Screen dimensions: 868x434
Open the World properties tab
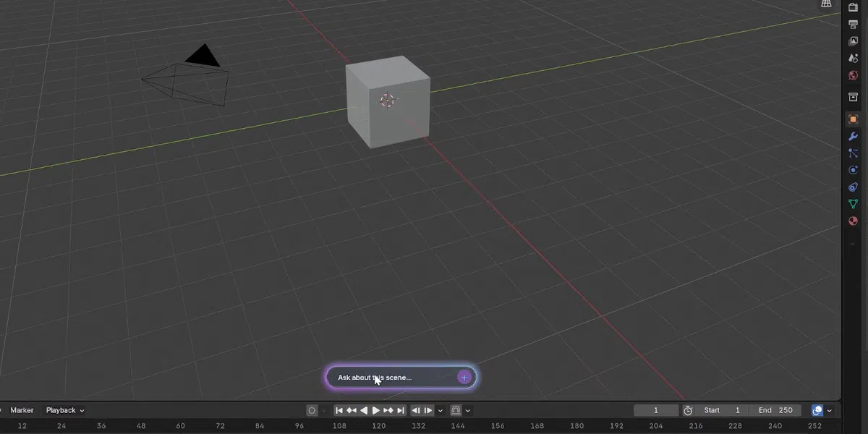pos(853,76)
